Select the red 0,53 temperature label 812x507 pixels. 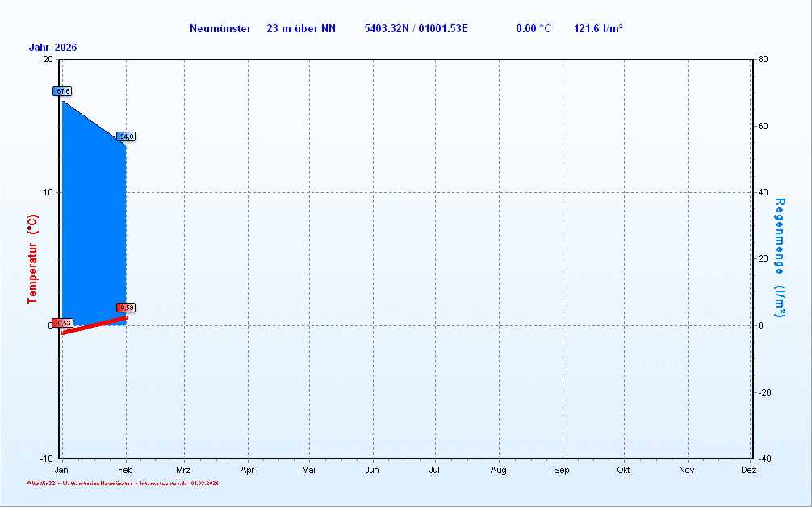point(126,308)
